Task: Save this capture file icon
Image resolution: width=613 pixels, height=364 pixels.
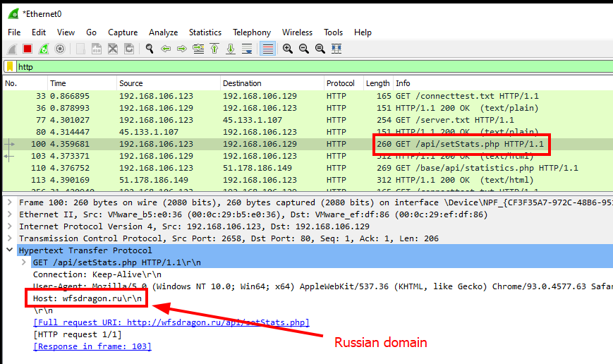Action: point(97,49)
